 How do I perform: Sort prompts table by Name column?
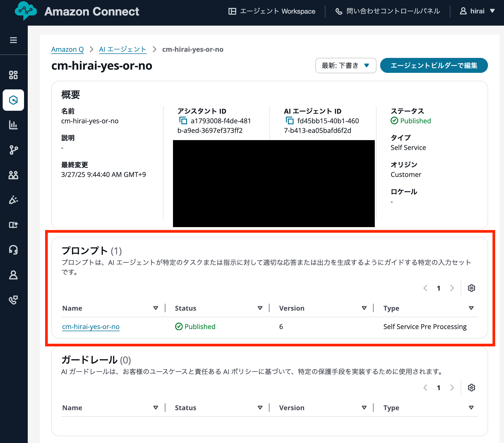pyautogui.click(x=156, y=308)
